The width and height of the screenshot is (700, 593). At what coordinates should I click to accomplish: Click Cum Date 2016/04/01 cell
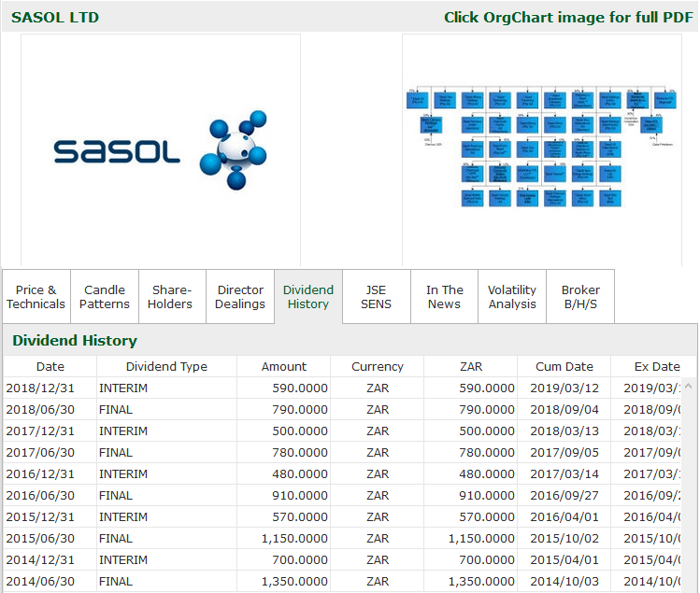tap(564, 516)
